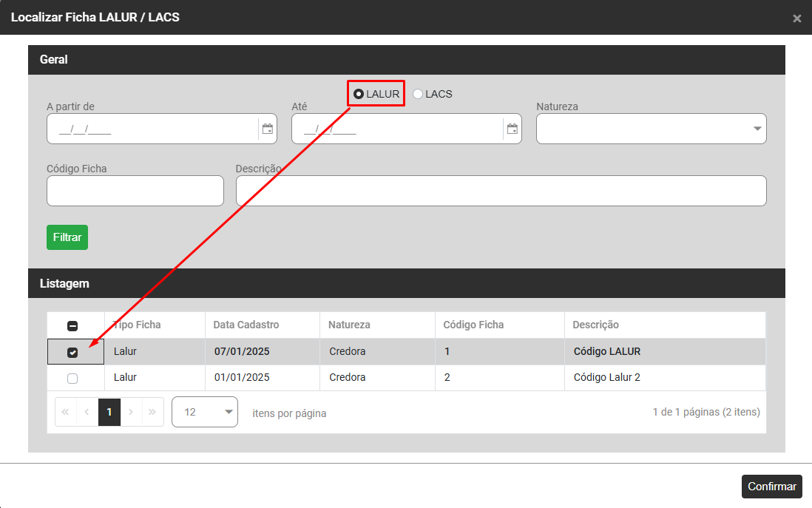Jump to last page of listing
Viewport: 812px width, 508px height.
152,412
